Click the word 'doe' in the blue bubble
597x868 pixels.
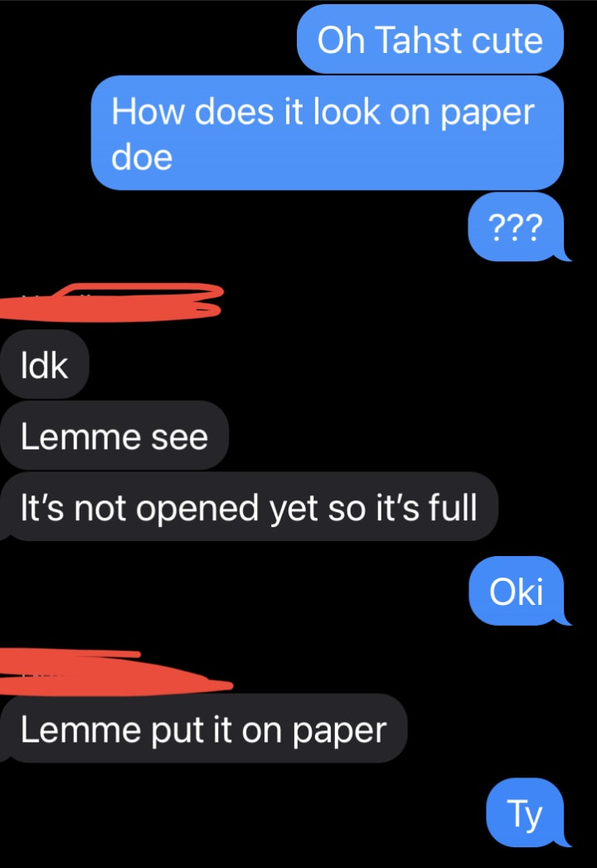[x=142, y=157]
